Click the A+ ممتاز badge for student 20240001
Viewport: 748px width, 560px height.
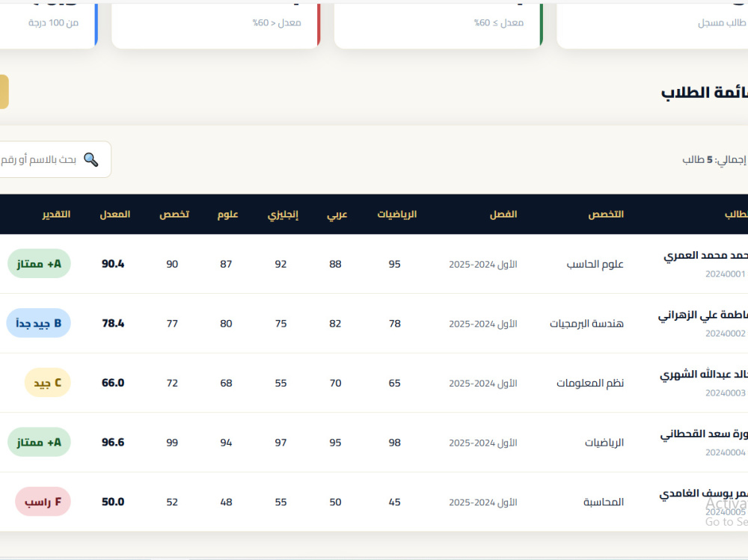click(39, 264)
